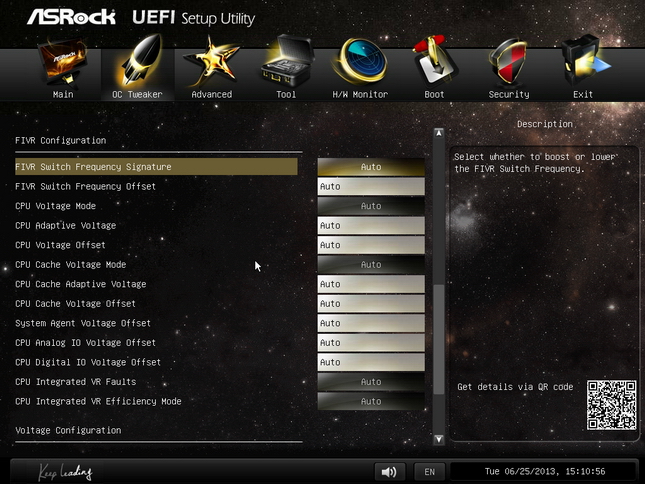Image resolution: width=645 pixels, height=484 pixels.
Task: Select the OC Tweaker rocket icon
Action: (x=141, y=60)
